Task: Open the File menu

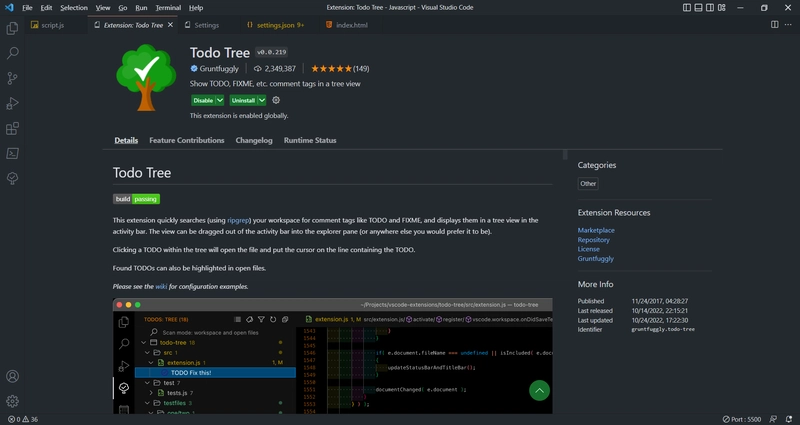Action: (27, 8)
